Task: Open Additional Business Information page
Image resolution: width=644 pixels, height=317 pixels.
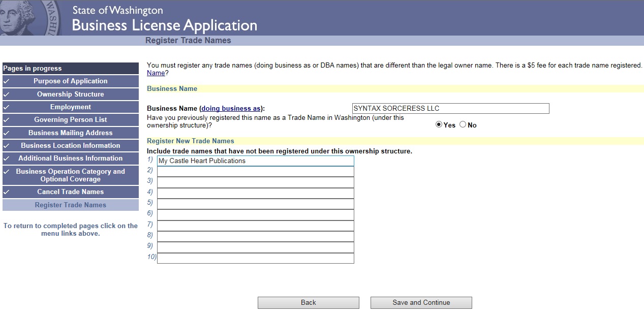Action: (x=71, y=158)
